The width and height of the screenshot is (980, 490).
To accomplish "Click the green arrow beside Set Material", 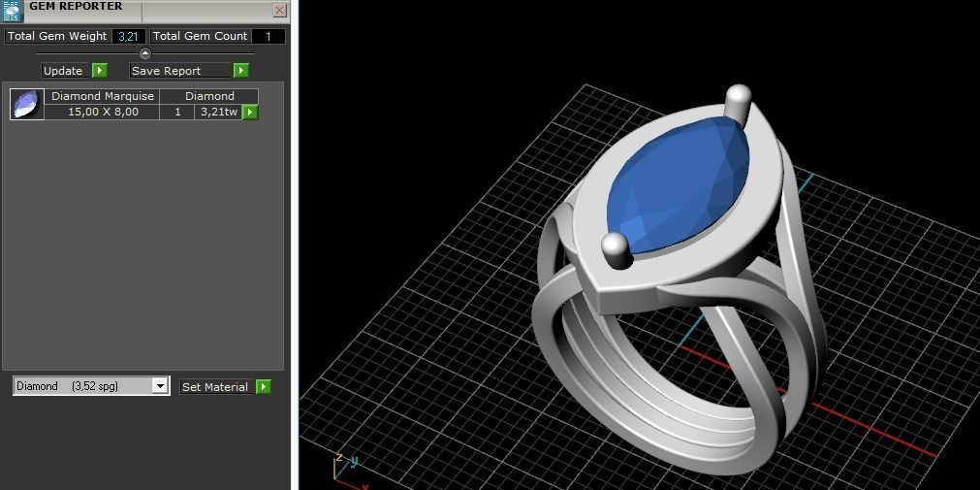I will pos(264,387).
